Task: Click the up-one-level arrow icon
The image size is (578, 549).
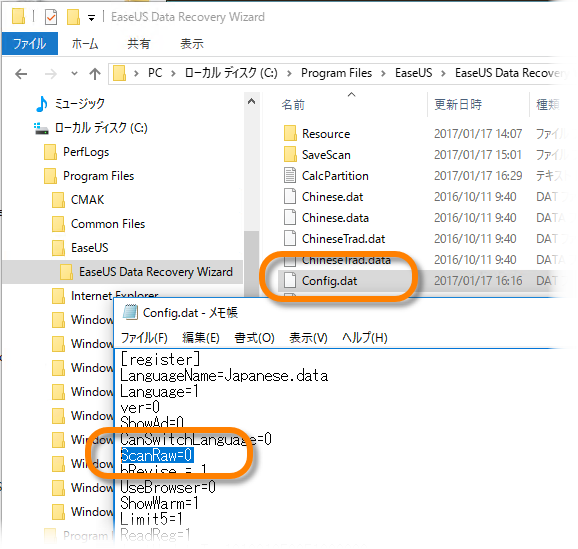Action: (x=95, y=74)
